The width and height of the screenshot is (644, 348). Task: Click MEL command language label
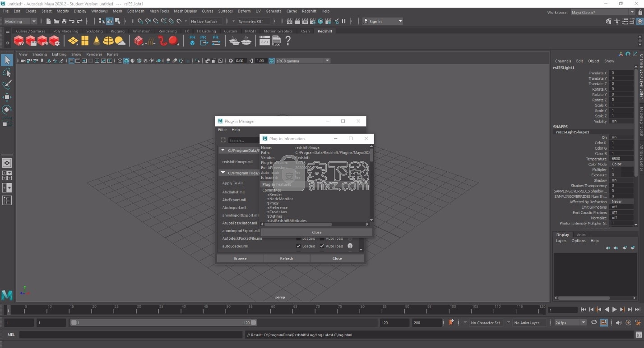click(11, 335)
